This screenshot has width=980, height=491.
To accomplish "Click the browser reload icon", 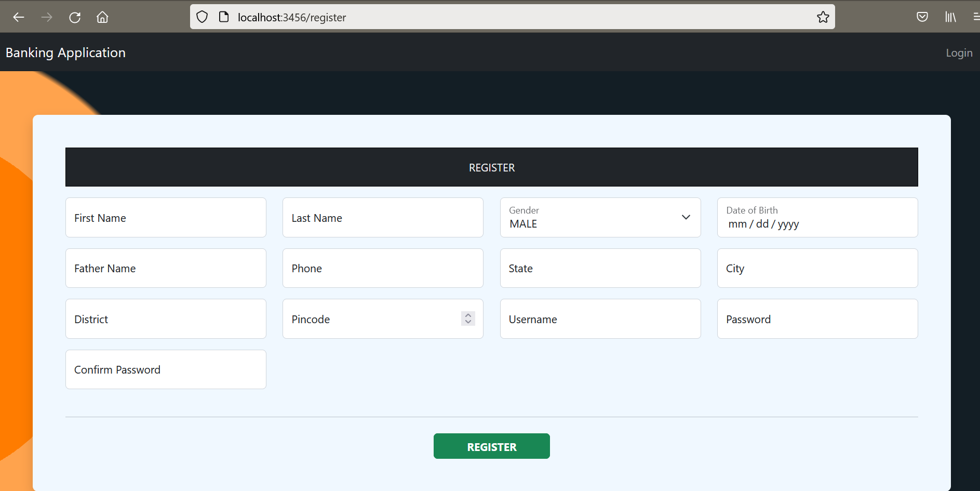I will [x=74, y=17].
